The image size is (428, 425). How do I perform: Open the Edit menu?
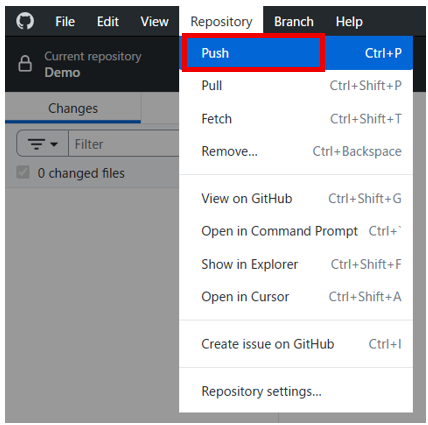(108, 22)
